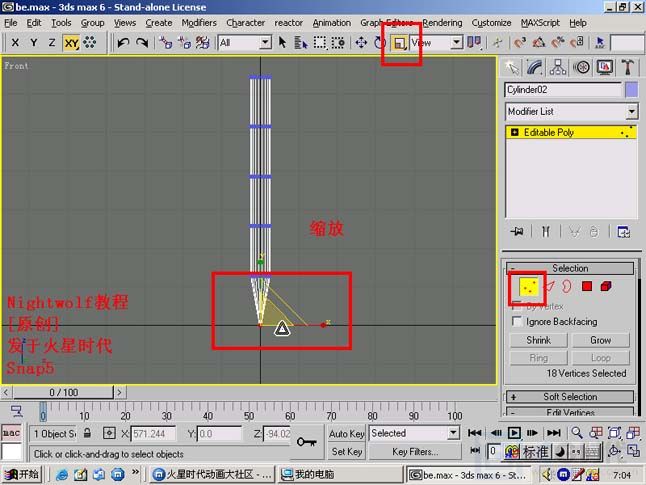
Task: Toggle Show End Result icon
Action: 545,232
